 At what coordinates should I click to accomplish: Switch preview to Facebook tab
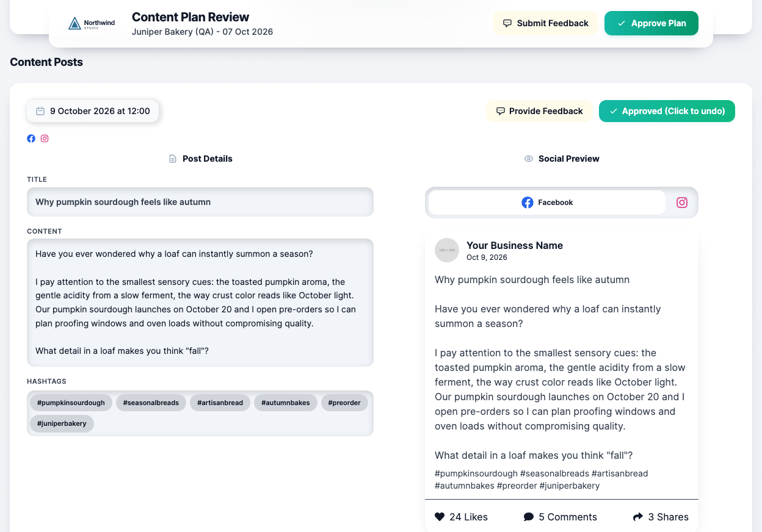547,203
